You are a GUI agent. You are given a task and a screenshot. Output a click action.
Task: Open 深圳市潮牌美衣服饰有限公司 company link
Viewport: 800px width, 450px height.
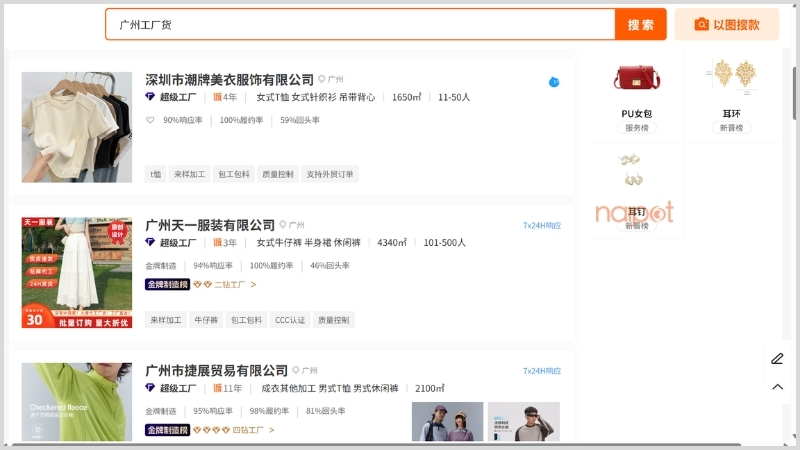pyautogui.click(x=229, y=80)
